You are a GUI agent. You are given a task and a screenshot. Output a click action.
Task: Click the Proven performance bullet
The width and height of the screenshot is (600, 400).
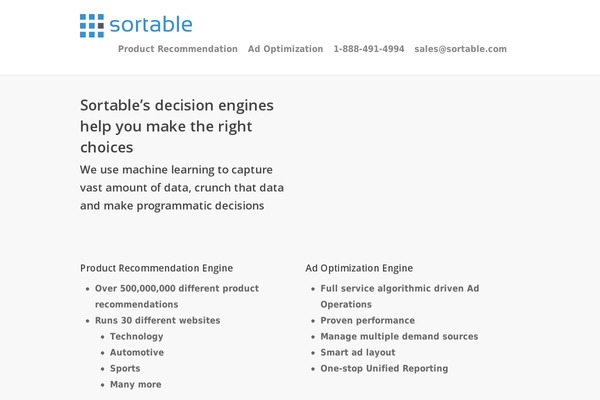point(368,320)
